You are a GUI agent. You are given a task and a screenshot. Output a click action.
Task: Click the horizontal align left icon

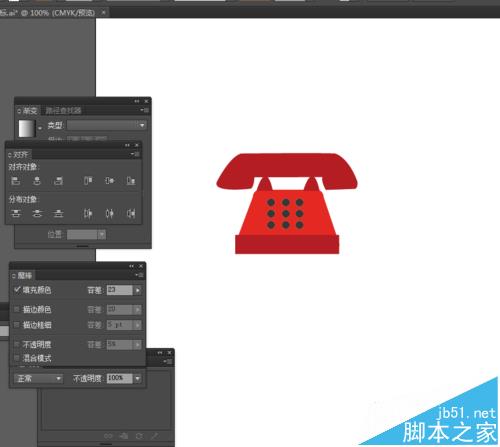pos(16,181)
